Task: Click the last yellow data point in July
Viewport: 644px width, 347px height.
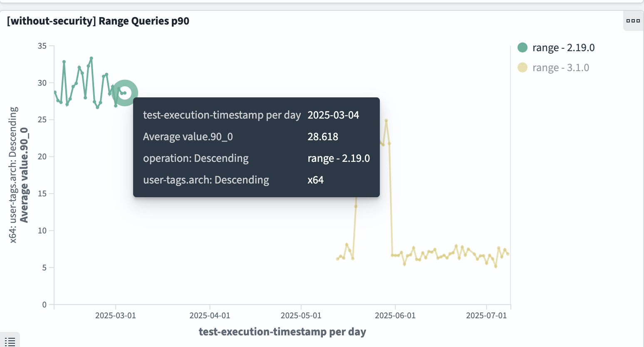Action: pyautogui.click(x=508, y=254)
